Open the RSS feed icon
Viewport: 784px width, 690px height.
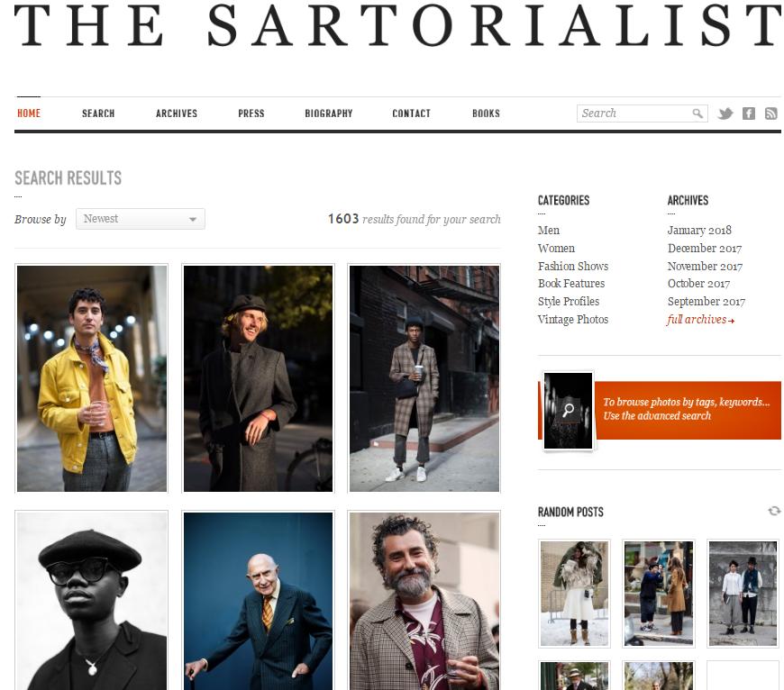771,113
